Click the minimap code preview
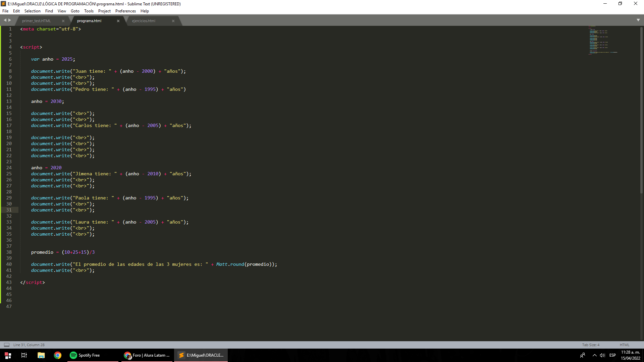644x362 pixels. coord(603,40)
